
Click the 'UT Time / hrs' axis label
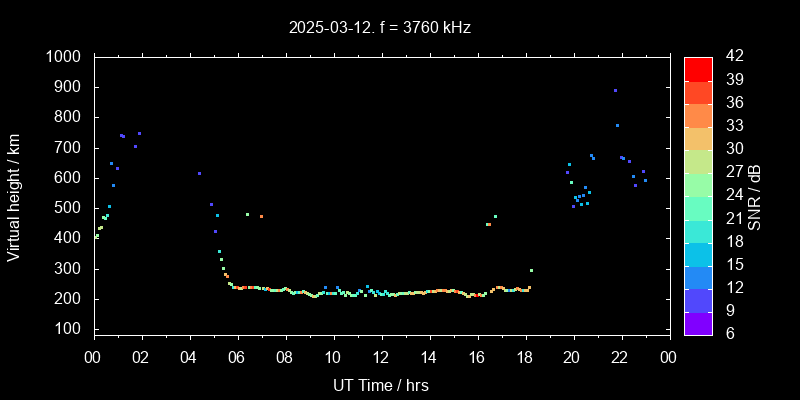(380, 384)
